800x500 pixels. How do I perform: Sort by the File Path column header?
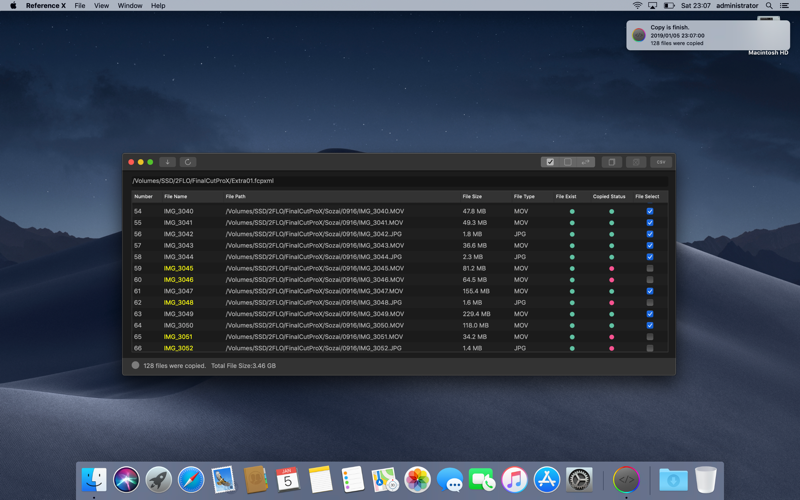click(236, 196)
